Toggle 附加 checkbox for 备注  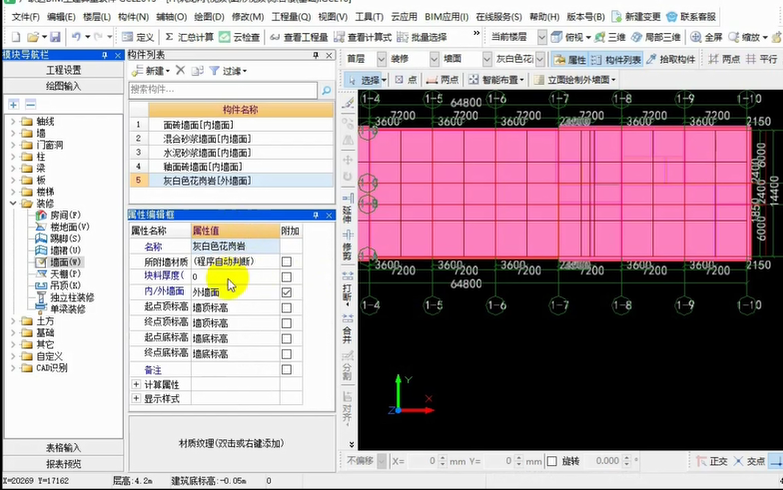286,370
